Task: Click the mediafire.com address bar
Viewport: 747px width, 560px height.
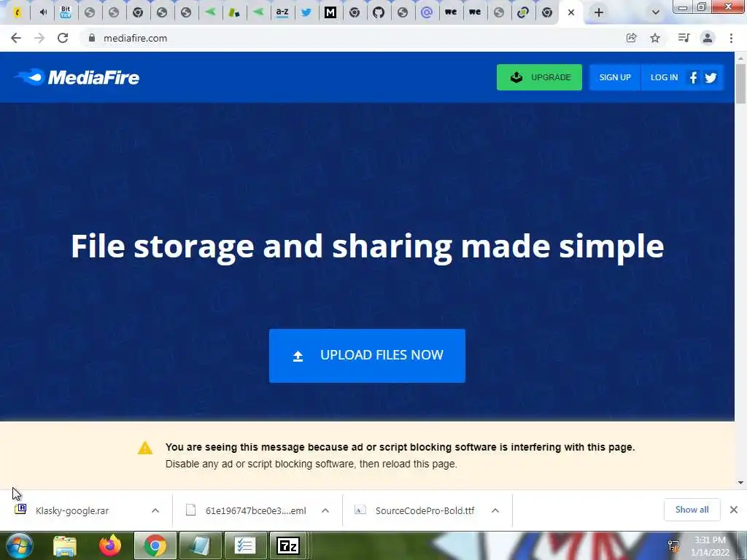Action: pos(352,38)
